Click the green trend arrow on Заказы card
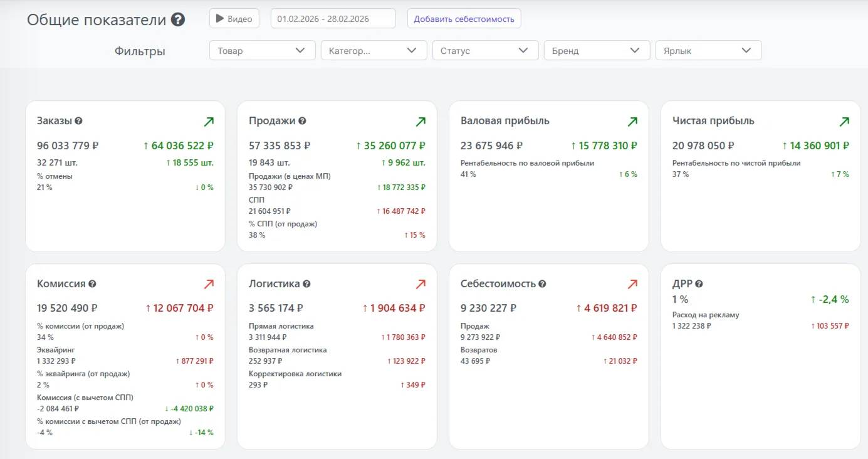The image size is (868, 459). (x=208, y=122)
